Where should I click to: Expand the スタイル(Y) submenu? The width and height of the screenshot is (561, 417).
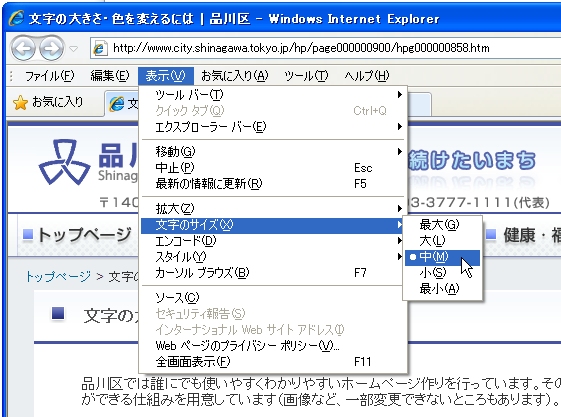pos(273,257)
